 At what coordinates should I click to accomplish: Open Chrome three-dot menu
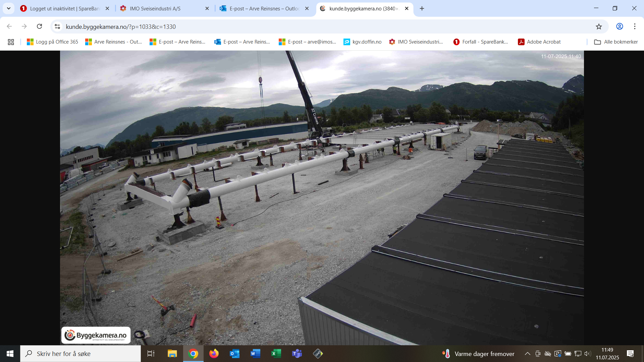click(x=635, y=26)
